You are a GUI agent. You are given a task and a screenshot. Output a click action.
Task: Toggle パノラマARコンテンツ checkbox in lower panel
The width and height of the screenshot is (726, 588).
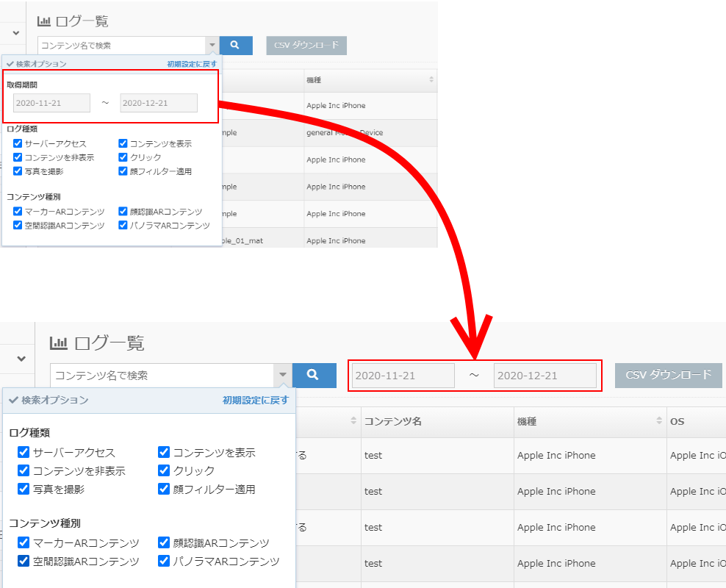[x=163, y=561]
